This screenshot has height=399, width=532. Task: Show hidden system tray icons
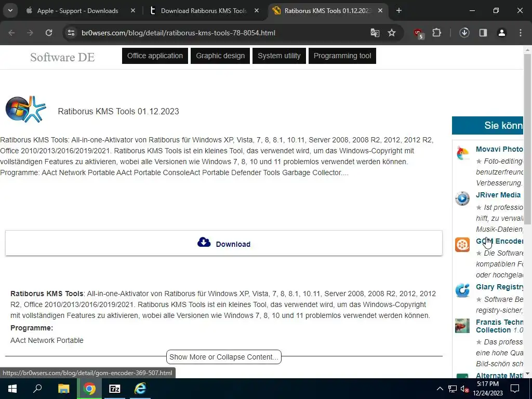click(x=440, y=389)
